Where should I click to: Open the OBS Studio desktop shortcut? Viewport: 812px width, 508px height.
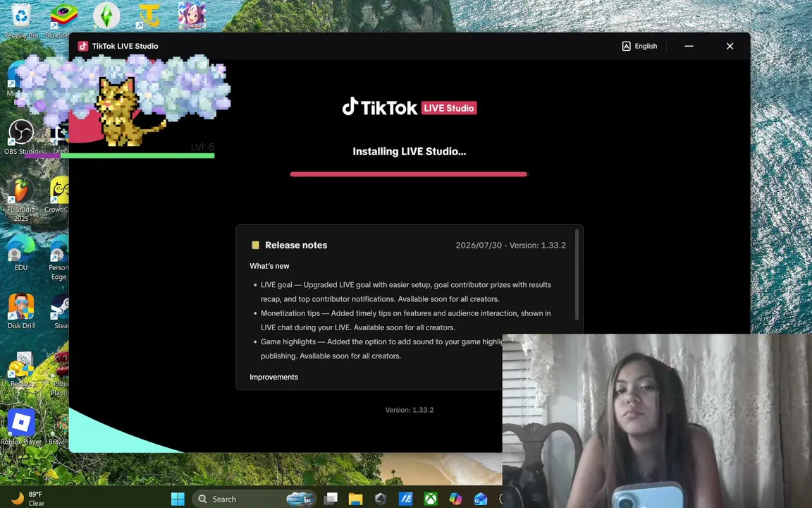point(21,138)
